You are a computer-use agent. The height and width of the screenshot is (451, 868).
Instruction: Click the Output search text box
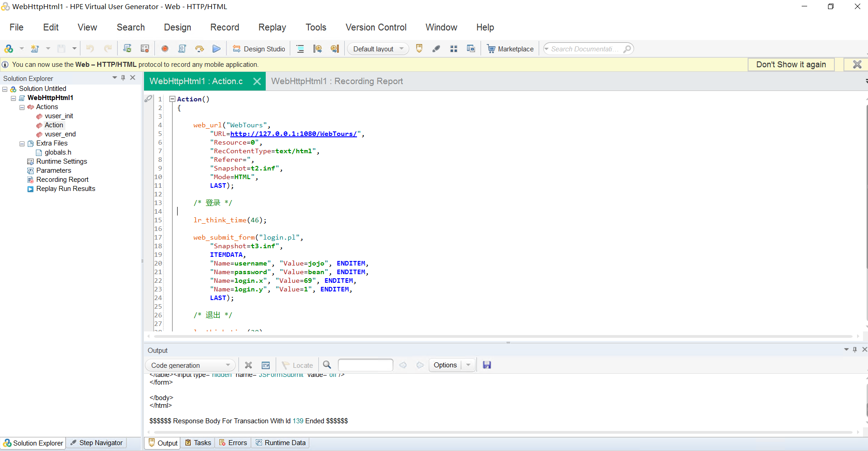point(365,365)
